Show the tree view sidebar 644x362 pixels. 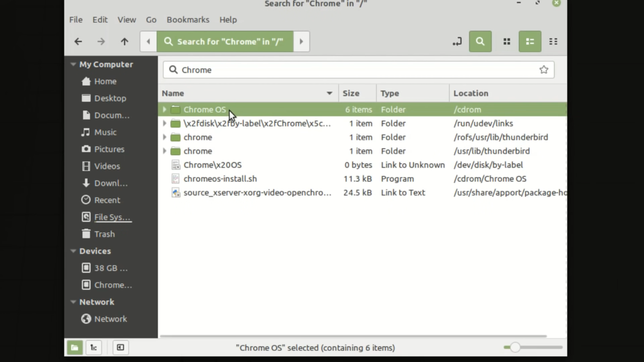pyautogui.click(x=94, y=348)
